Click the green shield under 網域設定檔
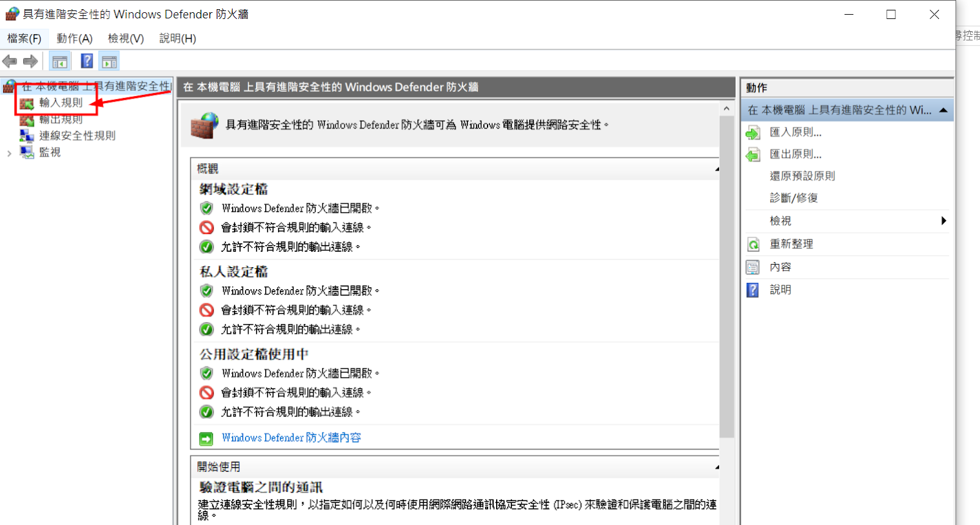 coord(207,208)
